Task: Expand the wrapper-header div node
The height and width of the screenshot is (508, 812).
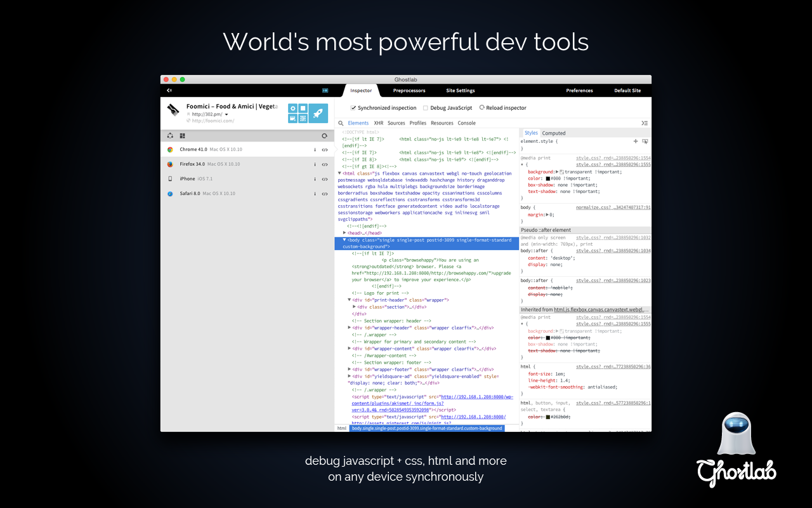Action: [350, 328]
